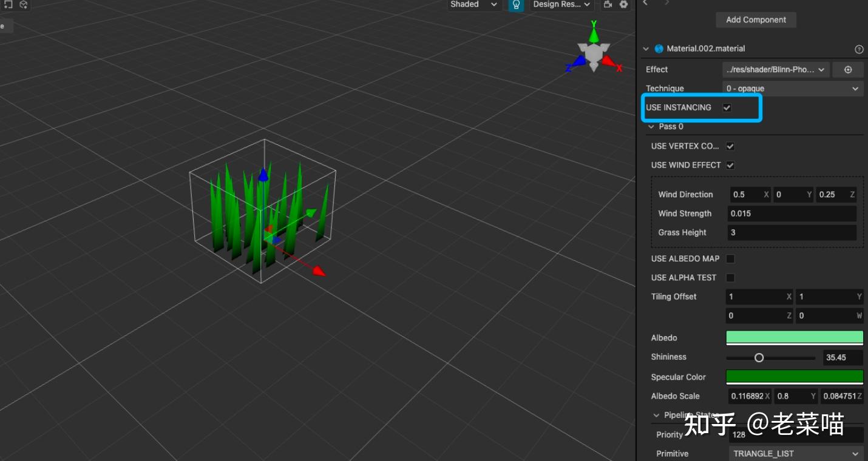Enable USE ALPHA TEST checkbox
Image resolution: width=868 pixels, height=461 pixels.
coord(730,278)
